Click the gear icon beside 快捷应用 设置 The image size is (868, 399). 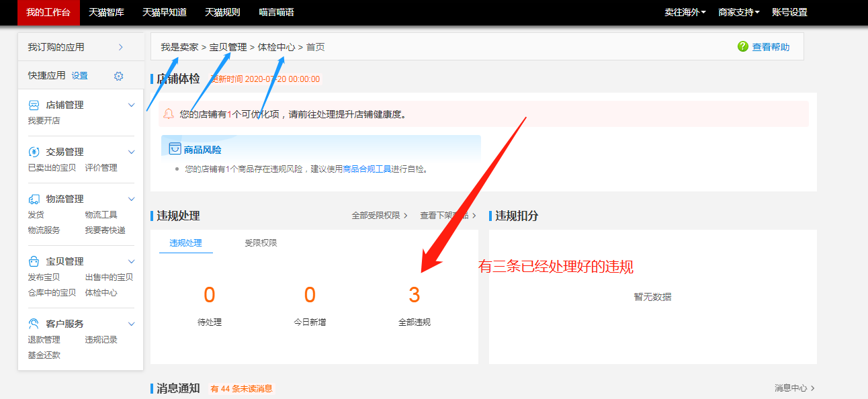point(119,76)
